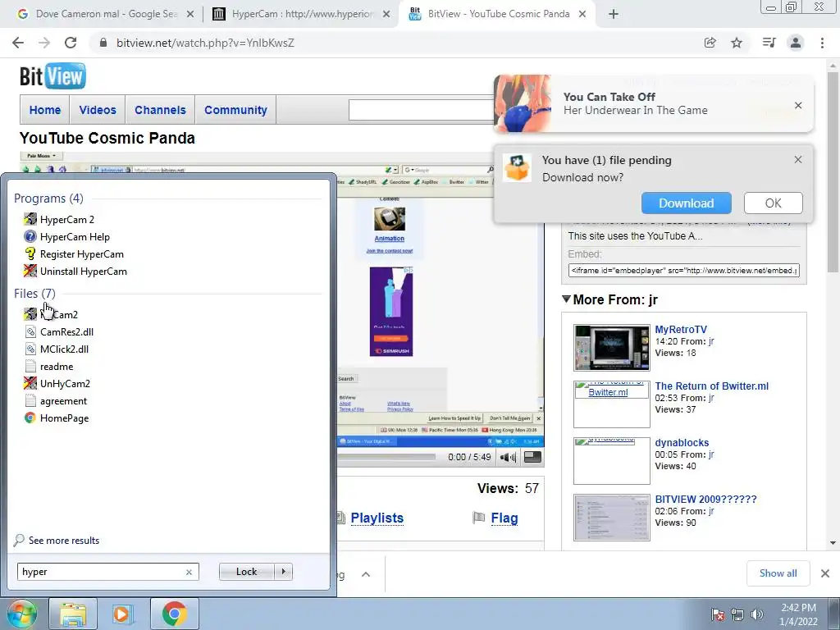Bookmark this page with star icon
This screenshot has width=840, height=630.
coord(737,43)
